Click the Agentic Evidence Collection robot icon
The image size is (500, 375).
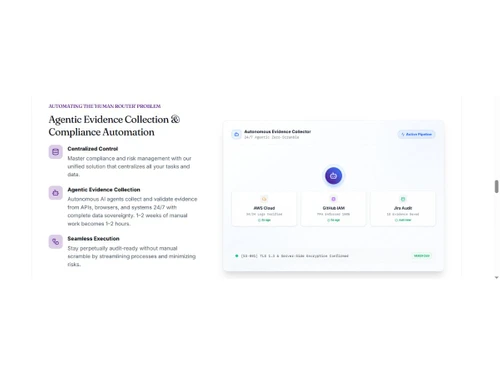[x=56, y=193]
